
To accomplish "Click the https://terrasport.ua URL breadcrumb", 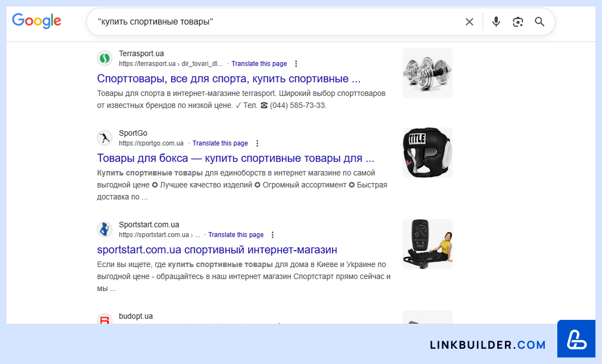I will (171, 64).
